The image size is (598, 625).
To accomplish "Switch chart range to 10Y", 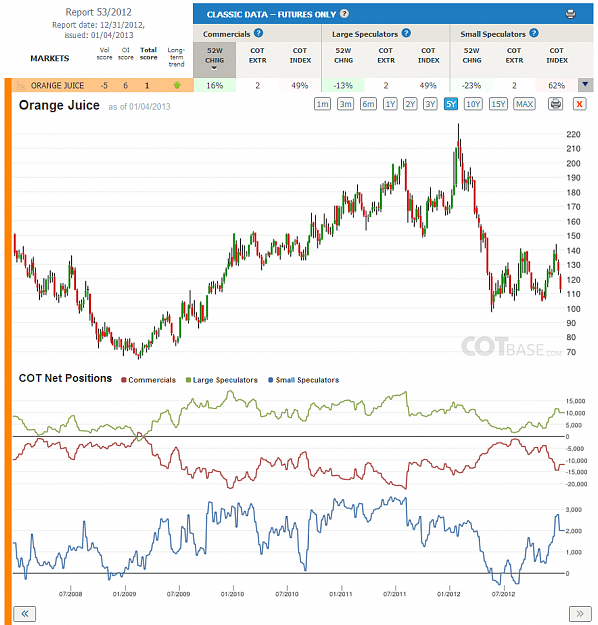I will coord(473,104).
